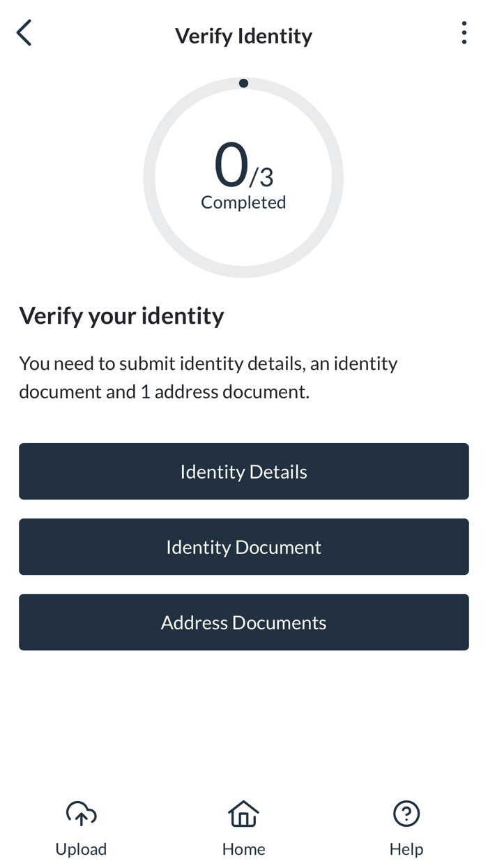
Task: Click the /3 total steps text
Action: [x=262, y=177]
